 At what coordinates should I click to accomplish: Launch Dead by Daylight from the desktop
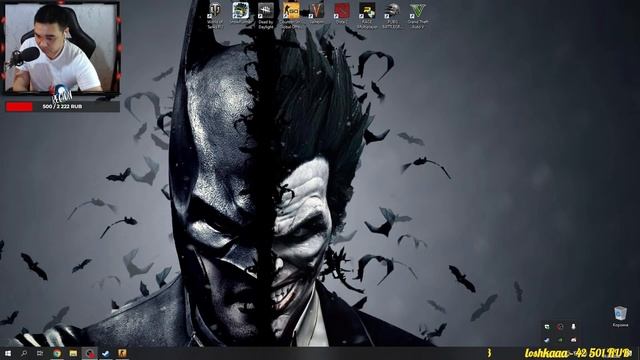point(266,15)
